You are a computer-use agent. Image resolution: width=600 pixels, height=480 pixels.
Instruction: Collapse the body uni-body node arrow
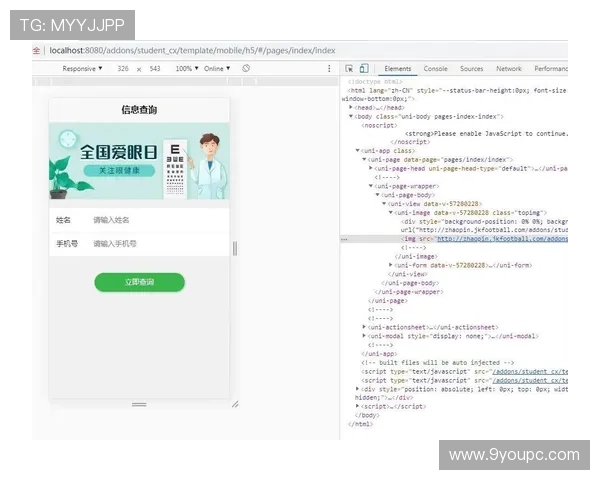click(x=351, y=116)
